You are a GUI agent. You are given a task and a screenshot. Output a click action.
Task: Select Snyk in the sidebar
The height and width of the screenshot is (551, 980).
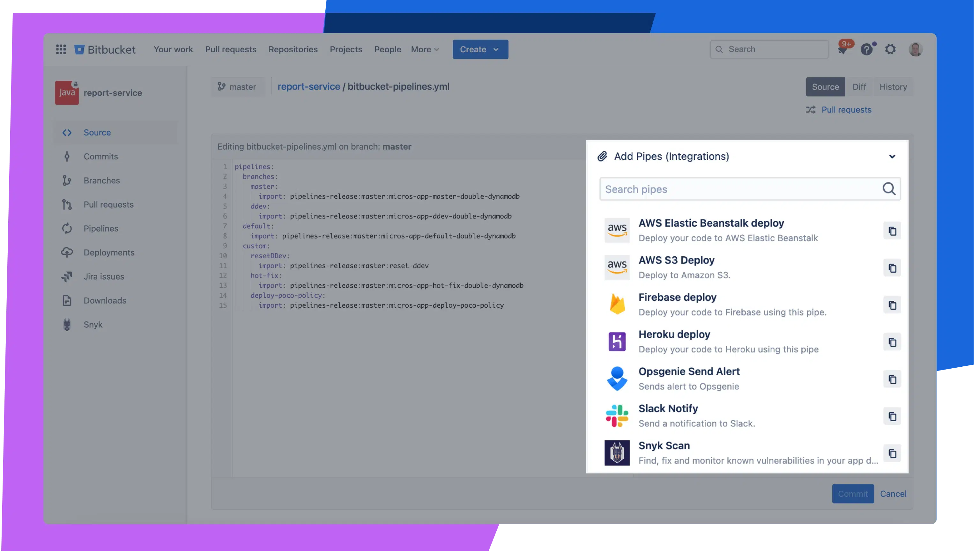coord(116,324)
